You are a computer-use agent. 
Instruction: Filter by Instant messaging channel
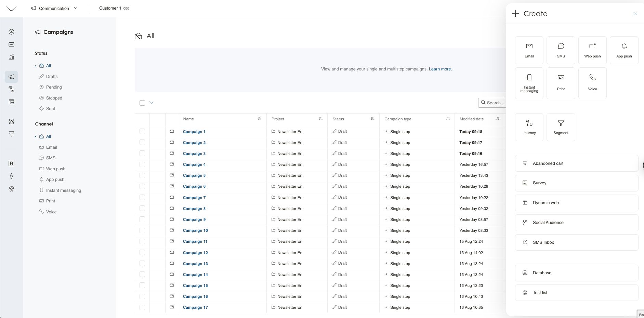pos(63,190)
